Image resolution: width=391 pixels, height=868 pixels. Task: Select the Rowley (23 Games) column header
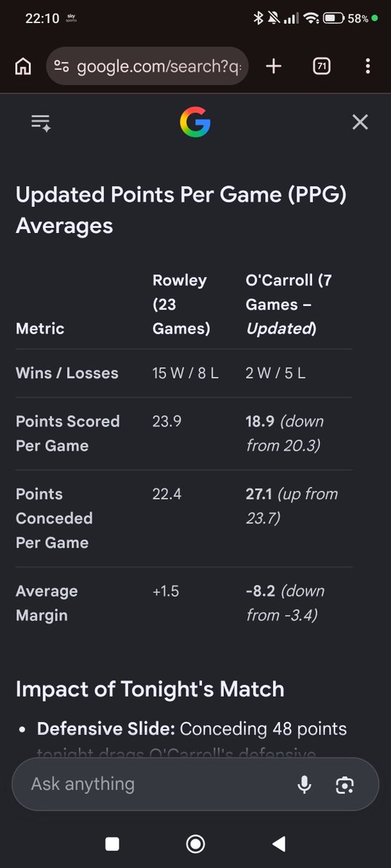coord(181,305)
